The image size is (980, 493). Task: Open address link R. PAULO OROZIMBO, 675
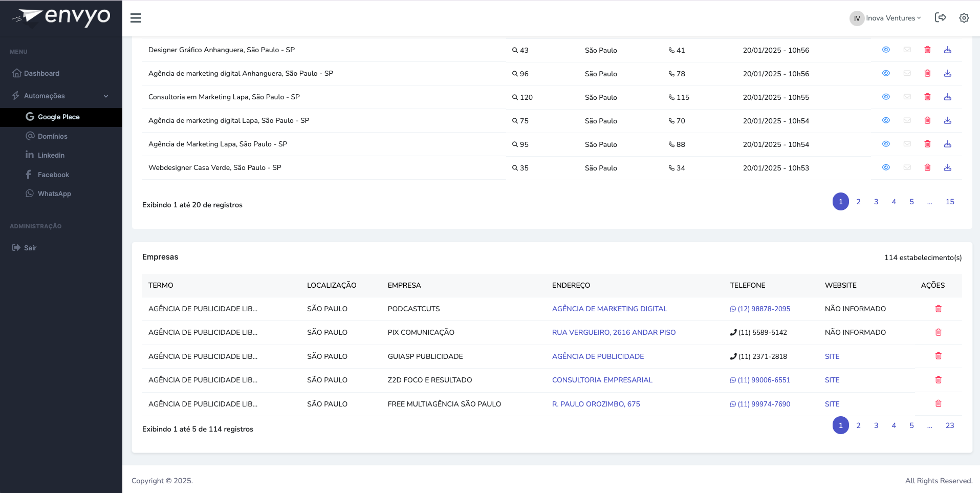596,404
